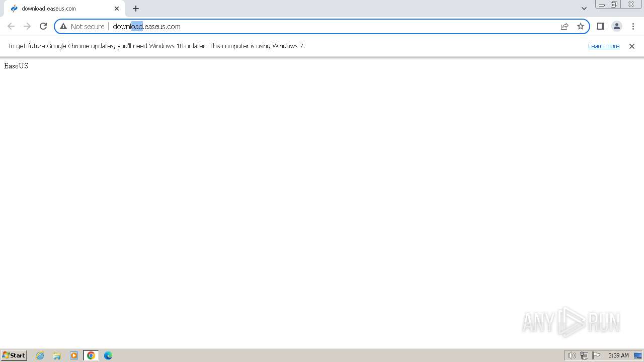Viewport: 644px width, 362px height.
Task: Reload the current page
Action: coord(43,26)
